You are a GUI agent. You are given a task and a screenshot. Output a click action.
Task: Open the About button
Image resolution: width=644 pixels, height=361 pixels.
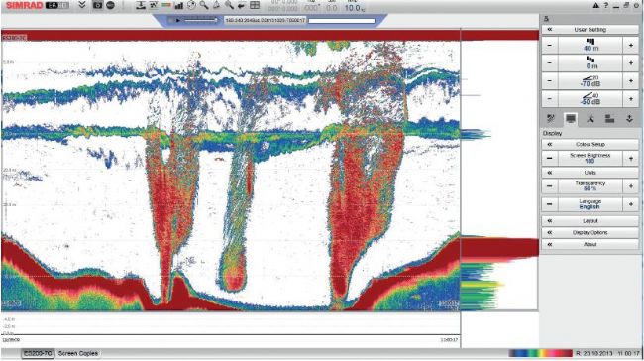click(x=590, y=244)
